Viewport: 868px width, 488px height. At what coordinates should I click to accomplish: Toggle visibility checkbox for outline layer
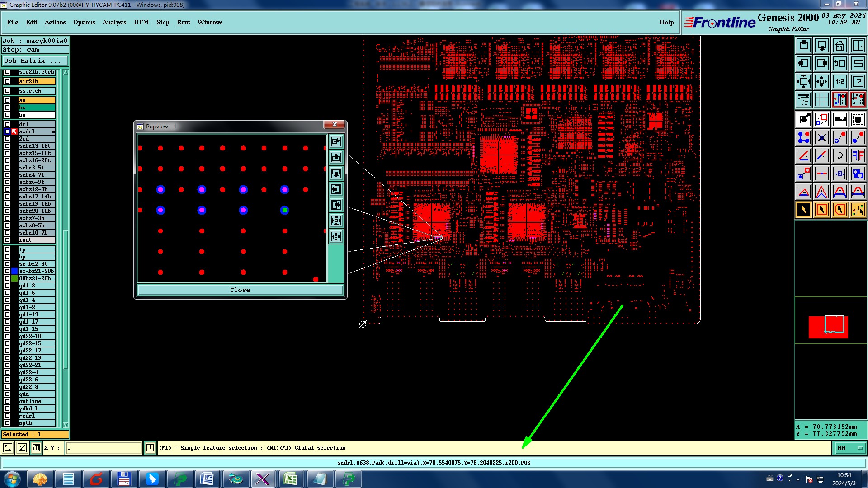[x=7, y=401]
